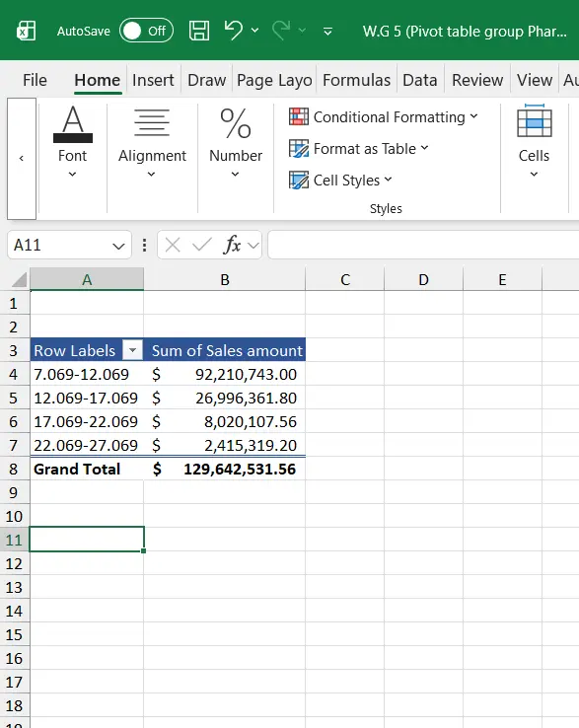This screenshot has width=579, height=728.
Task: Click the Sum of Sales amount header cell
Action: (x=225, y=350)
